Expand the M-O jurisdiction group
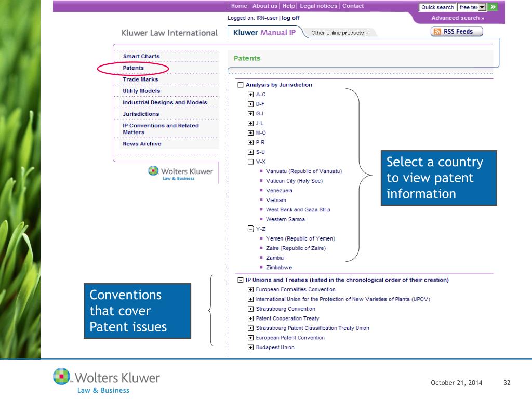The image size is (532, 399). [x=250, y=133]
